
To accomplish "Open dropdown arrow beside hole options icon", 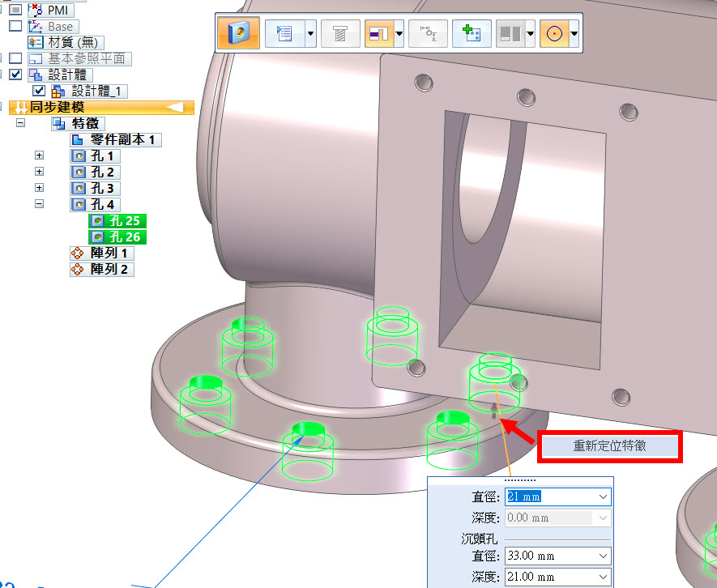I will tap(310, 33).
